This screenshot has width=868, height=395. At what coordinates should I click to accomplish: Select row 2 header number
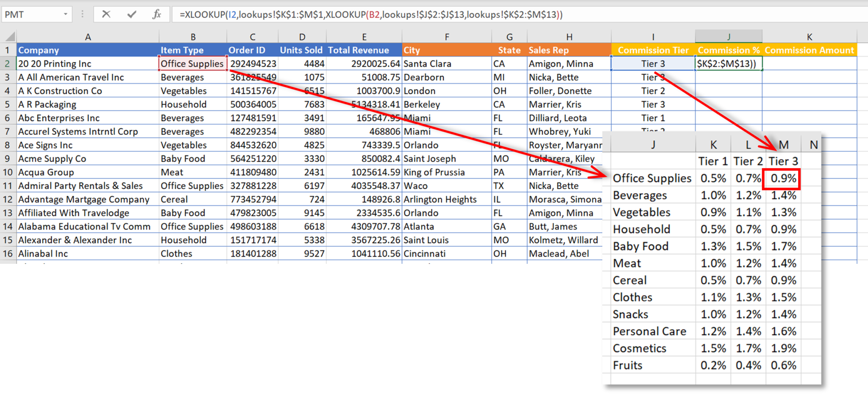click(7, 63)
